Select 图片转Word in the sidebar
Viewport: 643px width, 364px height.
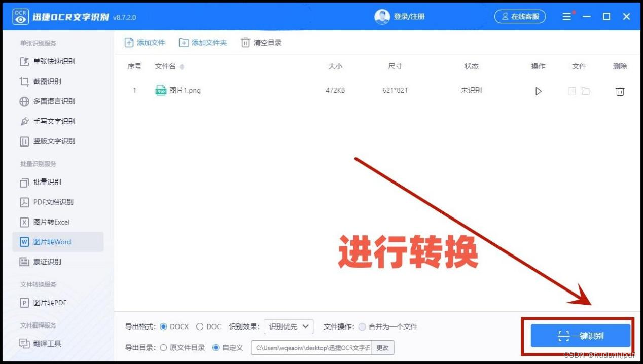click(58, 242)
